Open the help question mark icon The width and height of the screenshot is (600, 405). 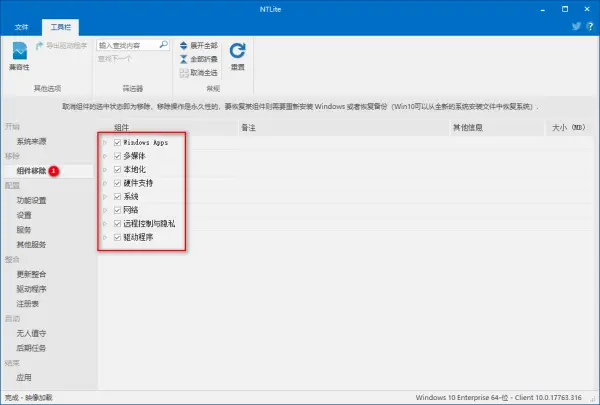[590, 26]
